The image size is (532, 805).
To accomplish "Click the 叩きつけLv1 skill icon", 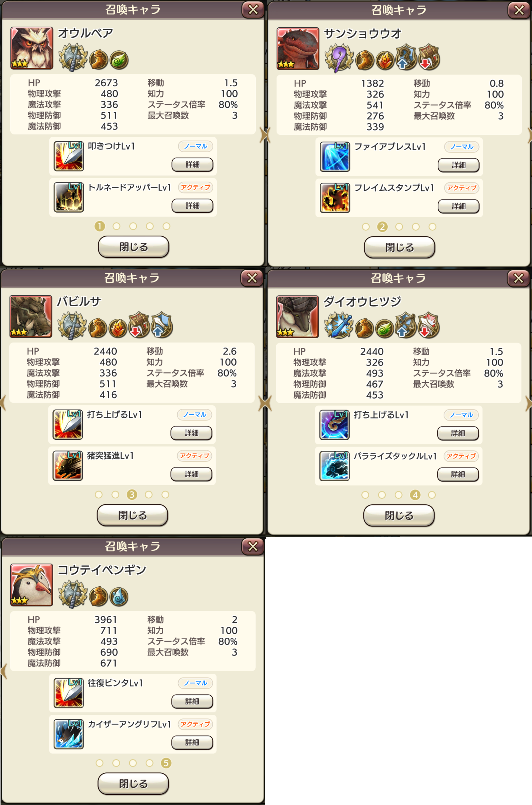I will (69, 156).
